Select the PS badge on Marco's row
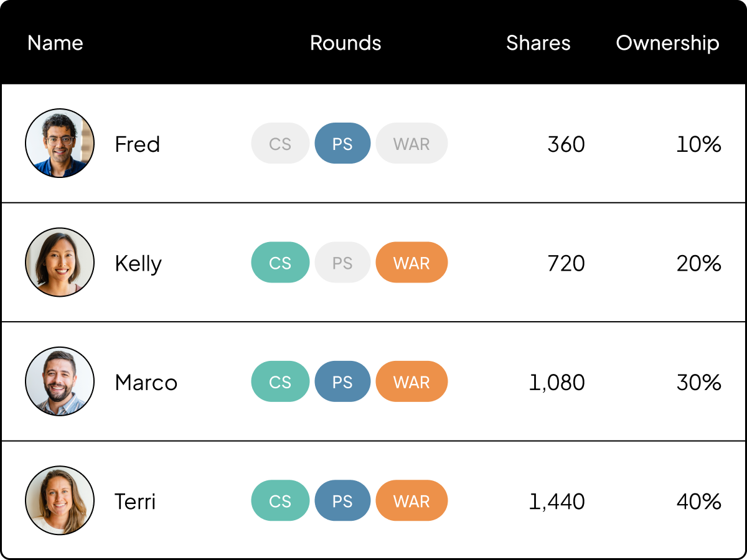747x560 pixels. click(x=342, y=381)
